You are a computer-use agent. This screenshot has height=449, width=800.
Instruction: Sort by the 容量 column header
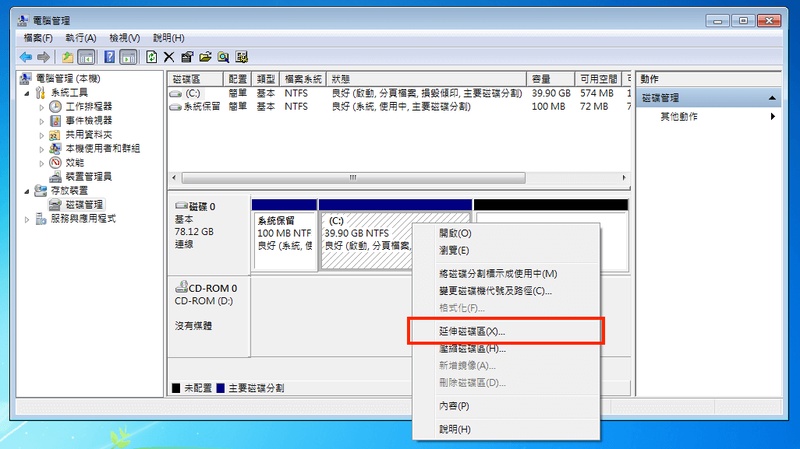(551, 79)
